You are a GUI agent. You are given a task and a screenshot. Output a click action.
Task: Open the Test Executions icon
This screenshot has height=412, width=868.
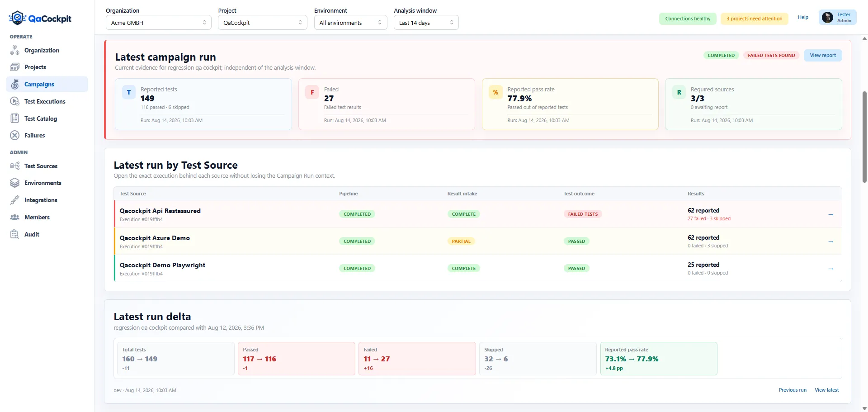coord(15,101)
